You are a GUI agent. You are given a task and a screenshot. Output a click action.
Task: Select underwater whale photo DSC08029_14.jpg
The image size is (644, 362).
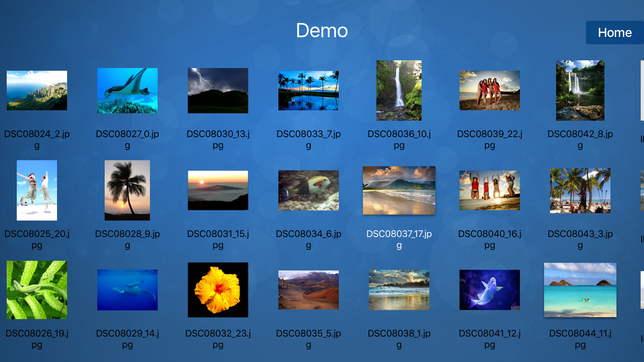[127, 290]
